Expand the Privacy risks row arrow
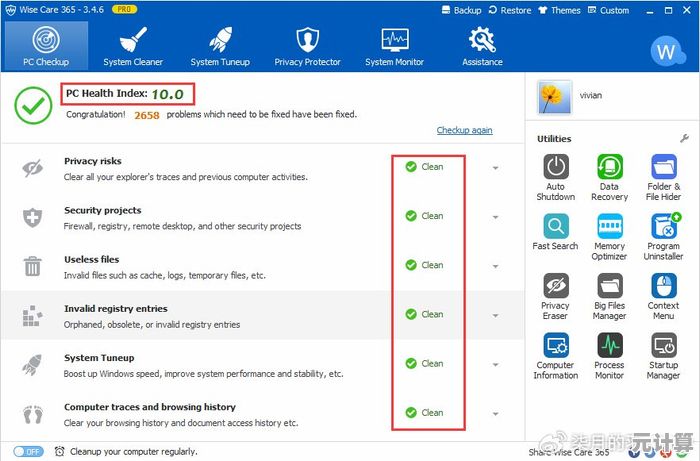 (x=496, y=168)
